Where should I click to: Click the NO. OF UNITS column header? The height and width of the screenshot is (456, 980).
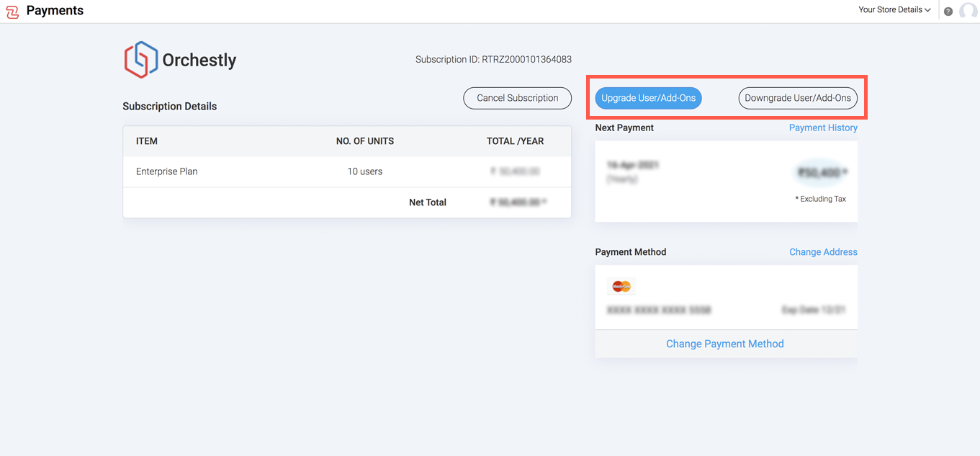point(365,141)
